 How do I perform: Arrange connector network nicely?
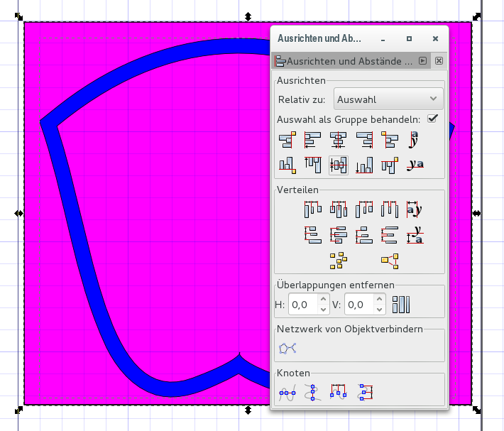[x=287, y=349]
